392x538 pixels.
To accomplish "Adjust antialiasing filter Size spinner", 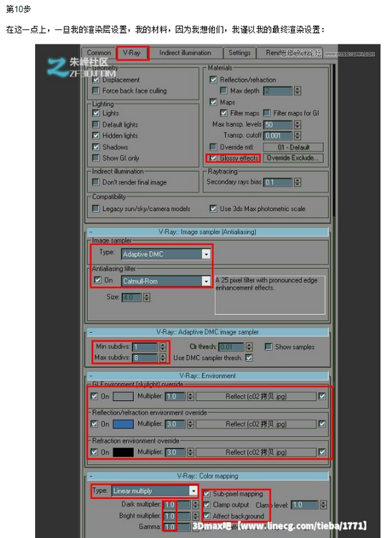I will [147, 297].
